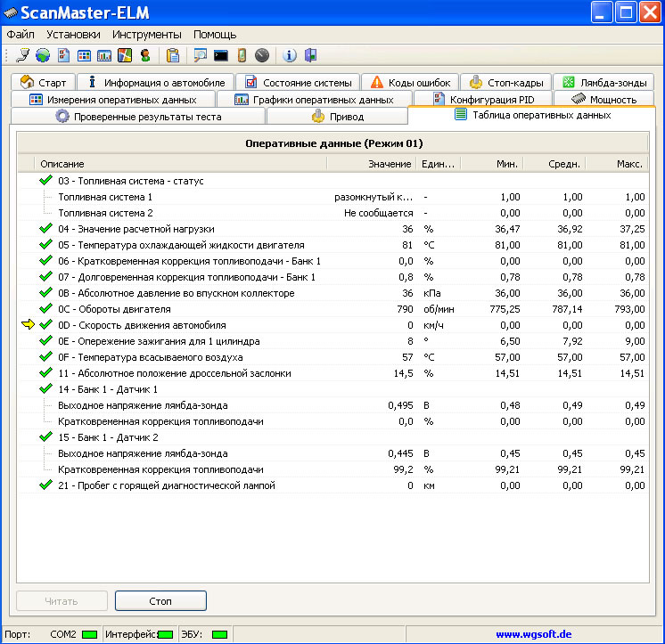
Task: Click the bar chart toolbar icon
Action: (x=104, y=55)
